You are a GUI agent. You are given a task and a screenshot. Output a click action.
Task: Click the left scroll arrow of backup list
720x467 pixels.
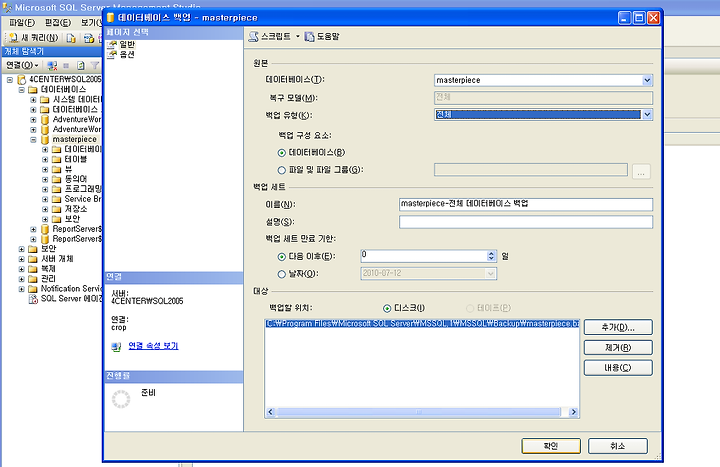(270, 412)
